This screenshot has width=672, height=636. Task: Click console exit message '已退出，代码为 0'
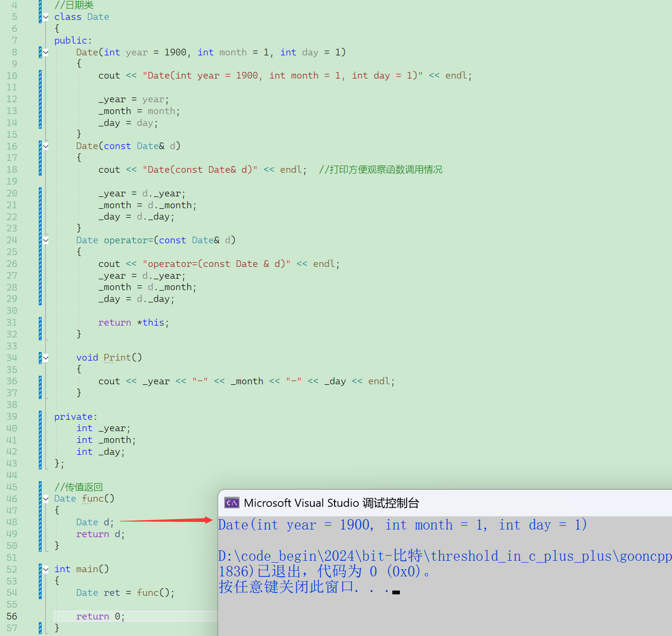pyautogui.click(x=318, y=572)
